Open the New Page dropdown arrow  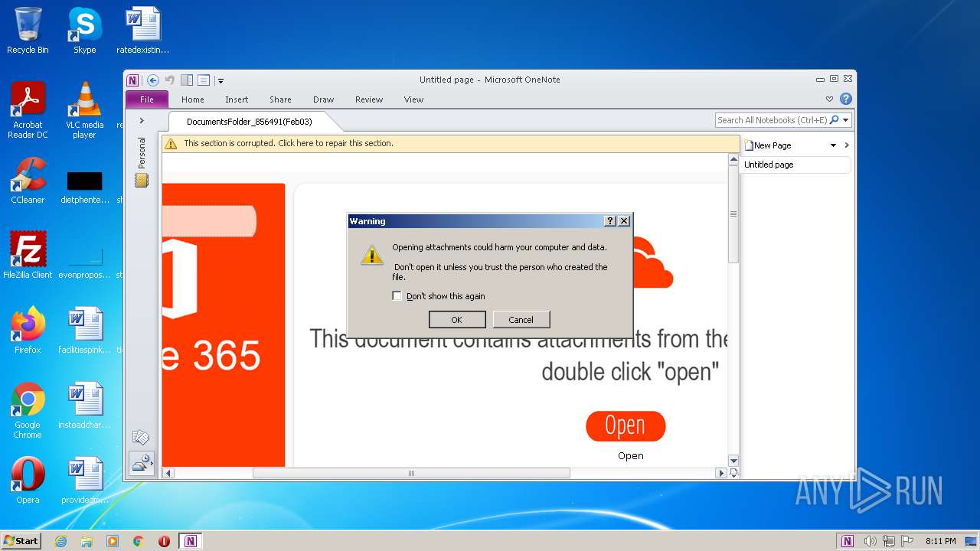coord(834,145)
